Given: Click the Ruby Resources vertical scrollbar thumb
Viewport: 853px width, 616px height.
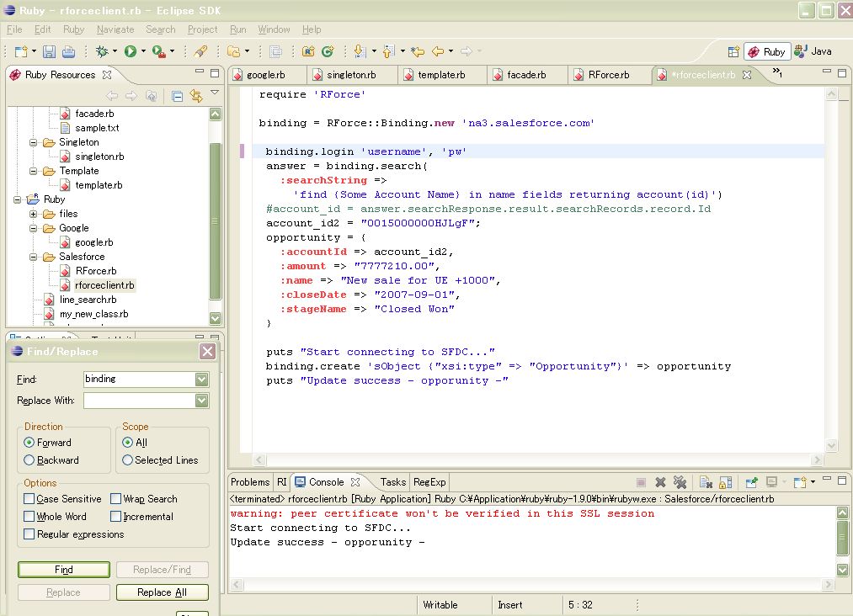Looking at the screenshot, I should pyautogui.click(x=215, y=220).
